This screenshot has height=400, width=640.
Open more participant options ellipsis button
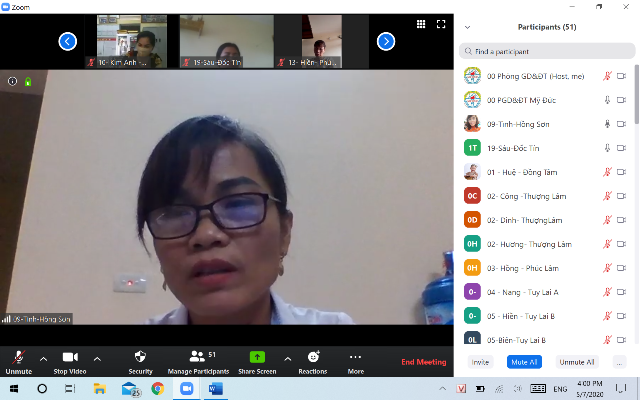coord(619,362)
